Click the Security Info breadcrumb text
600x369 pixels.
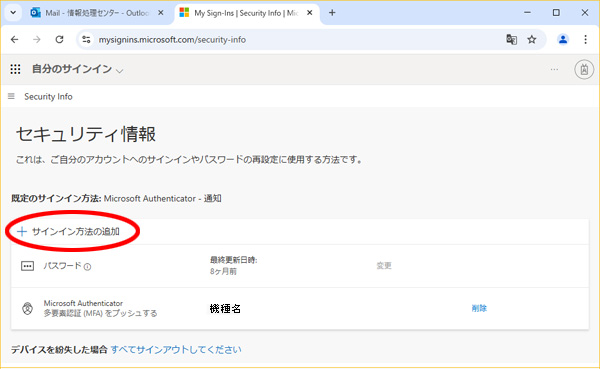(x=48, y=96)
